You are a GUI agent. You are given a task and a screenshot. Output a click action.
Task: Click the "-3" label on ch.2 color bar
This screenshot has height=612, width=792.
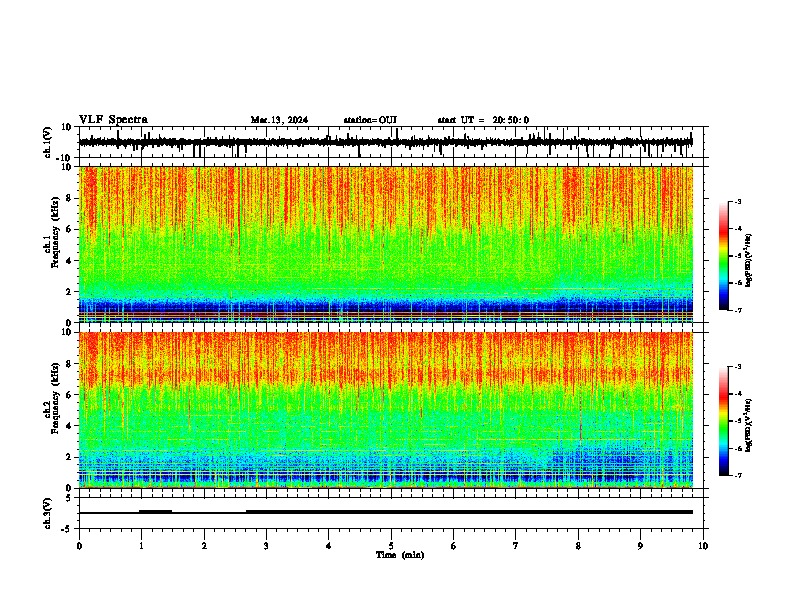pos(737,367)
